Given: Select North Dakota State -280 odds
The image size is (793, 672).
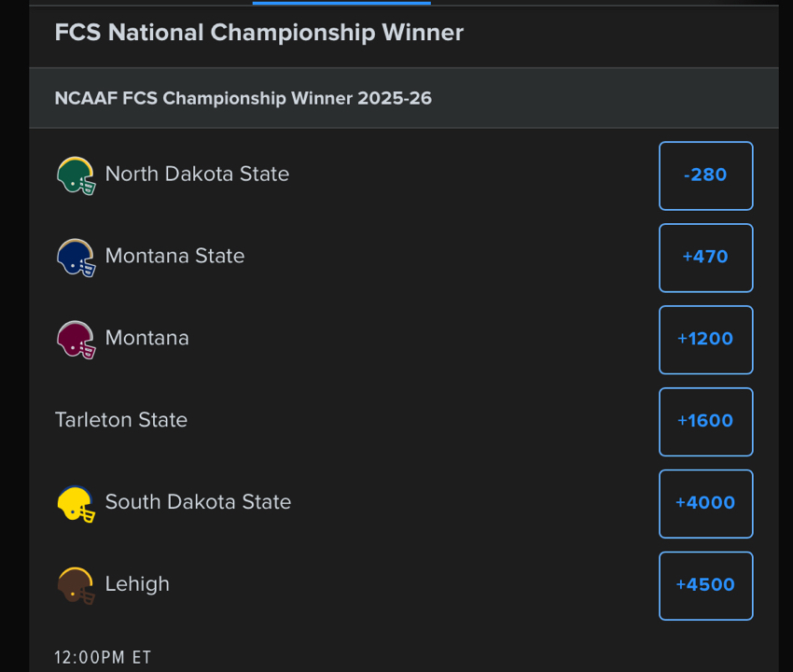Looking at the screenshot, I should tap(705, 175).
